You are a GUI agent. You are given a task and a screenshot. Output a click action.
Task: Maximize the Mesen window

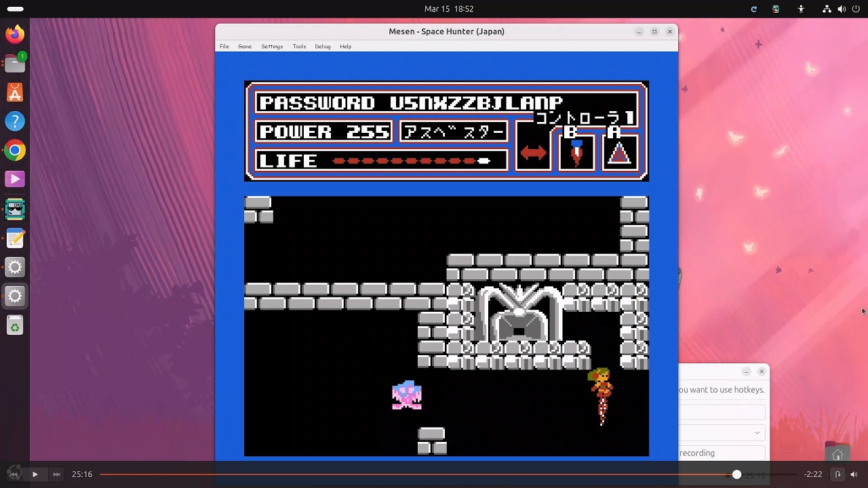[x=654, y=32]
